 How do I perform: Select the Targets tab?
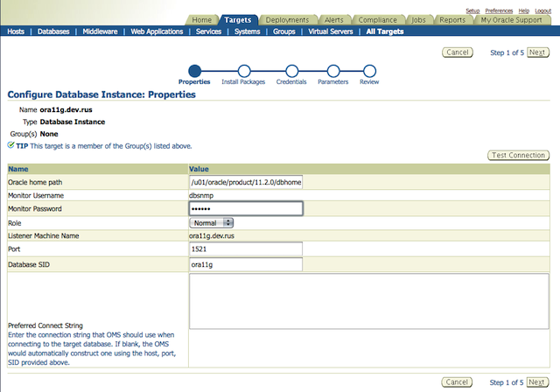click(237, 20)
